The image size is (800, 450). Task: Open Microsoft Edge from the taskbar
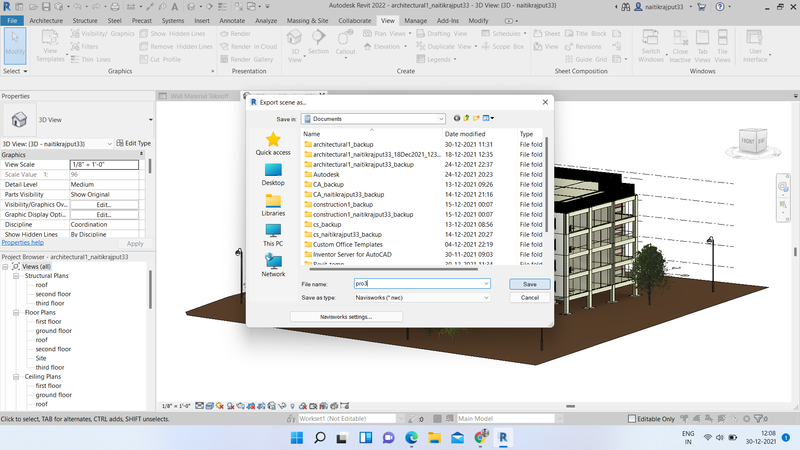(411, 437)
